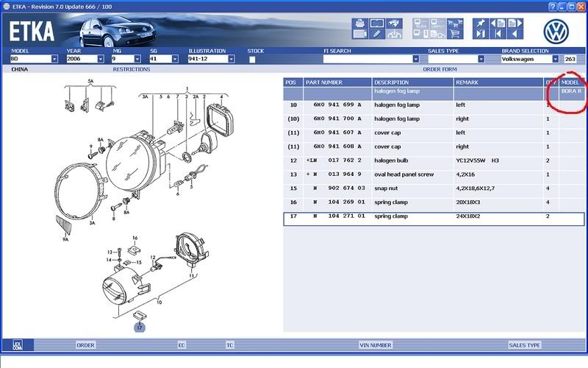Click the ORDER button in bottom bar
588x368 pixels.
tap(86, 344)
